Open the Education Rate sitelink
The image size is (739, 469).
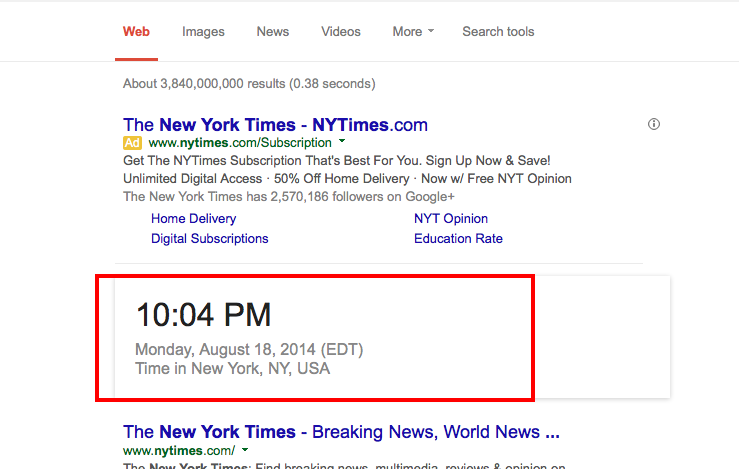(458, 239)
